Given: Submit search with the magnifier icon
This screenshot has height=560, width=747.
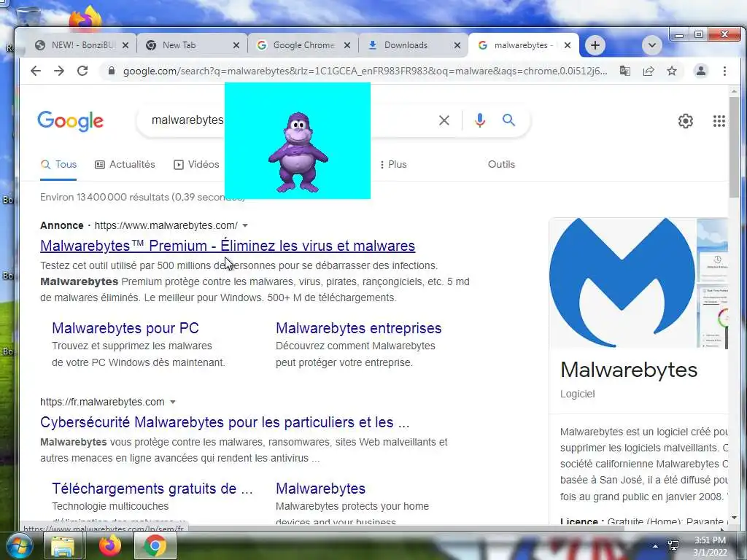Looking at the screenshot, I should [x=508, y=120].
